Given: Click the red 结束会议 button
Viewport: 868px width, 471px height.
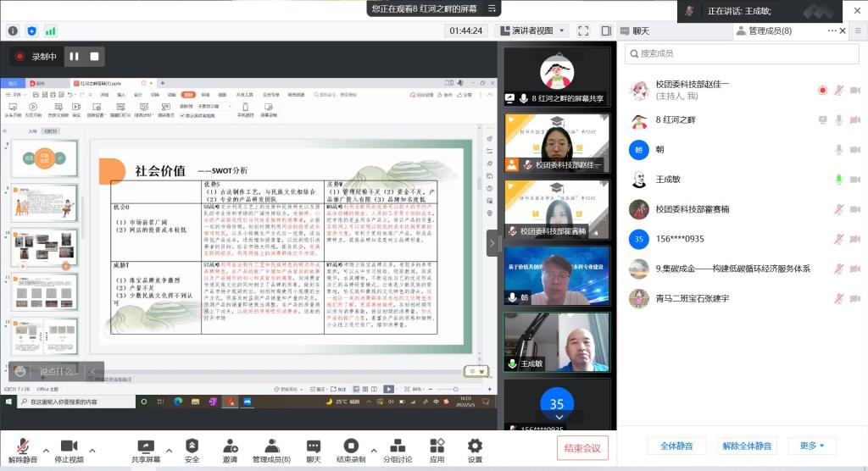Looking at the screenshot, I should click(x=581, y=448).
